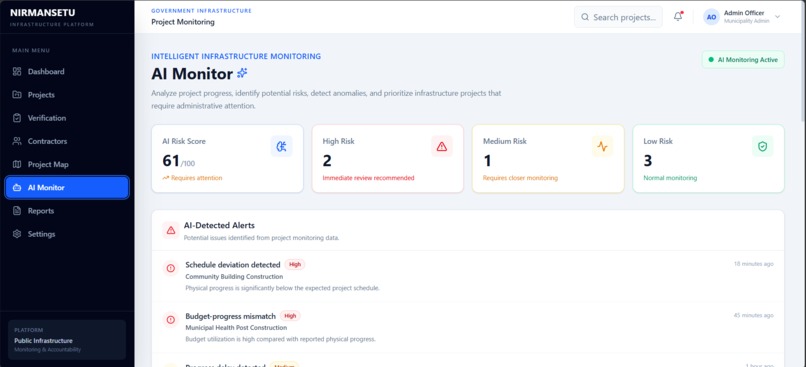Screen dimensions: 806x367
Task: Click the Settings gear icon
Action: pos(17,234)
